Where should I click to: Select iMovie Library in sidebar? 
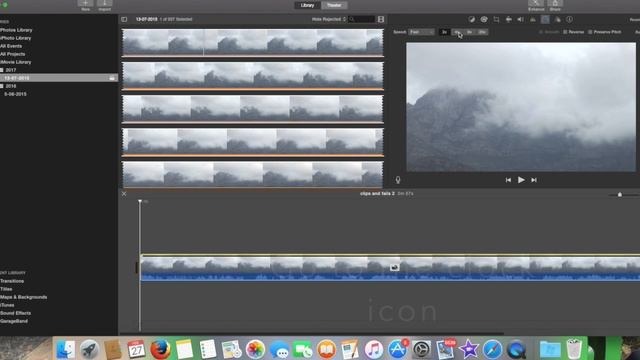click(16, 62)
